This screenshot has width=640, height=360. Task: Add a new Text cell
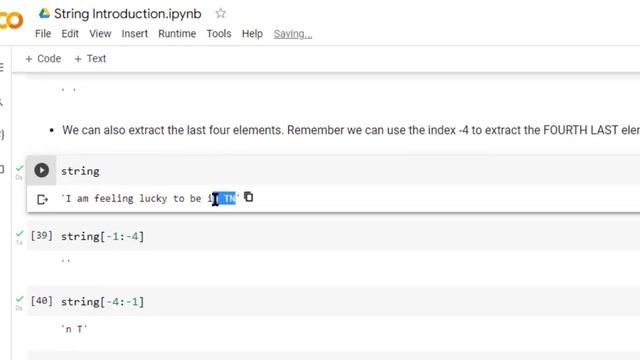[x=90, y=59]
